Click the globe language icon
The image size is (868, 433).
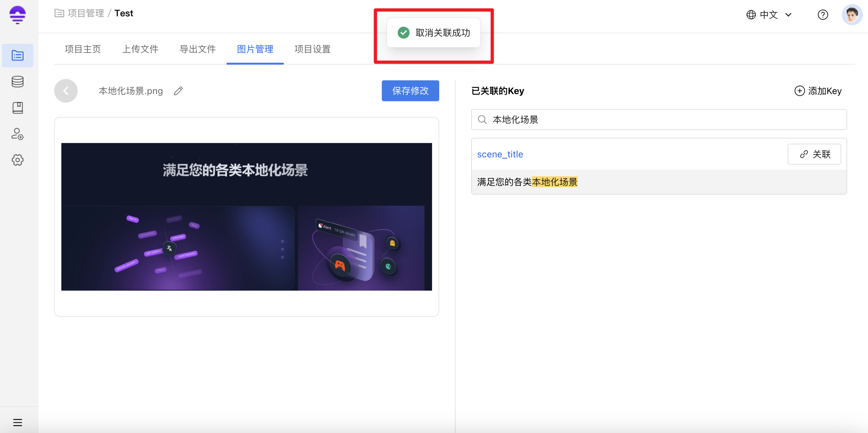[751, 15]
